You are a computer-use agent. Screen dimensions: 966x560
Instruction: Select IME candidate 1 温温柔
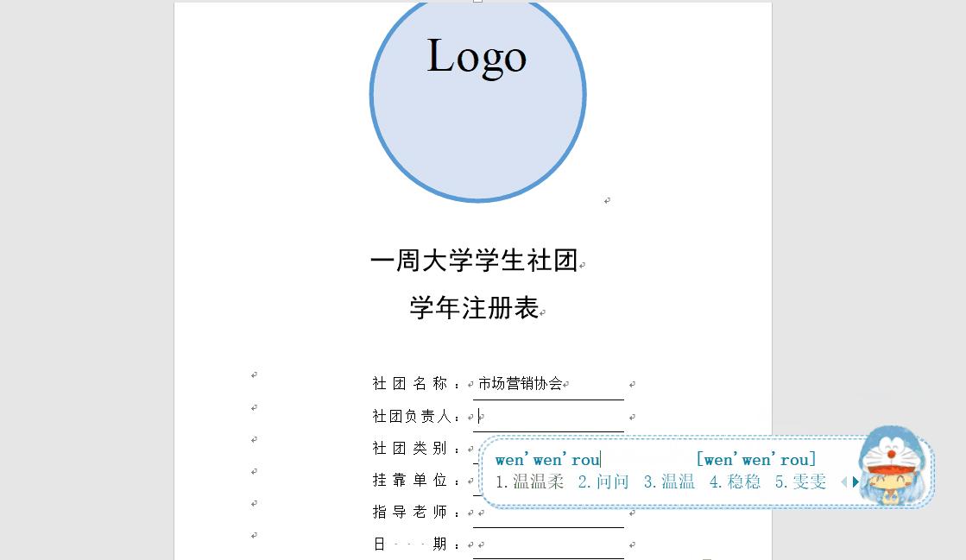pos(528,481)
